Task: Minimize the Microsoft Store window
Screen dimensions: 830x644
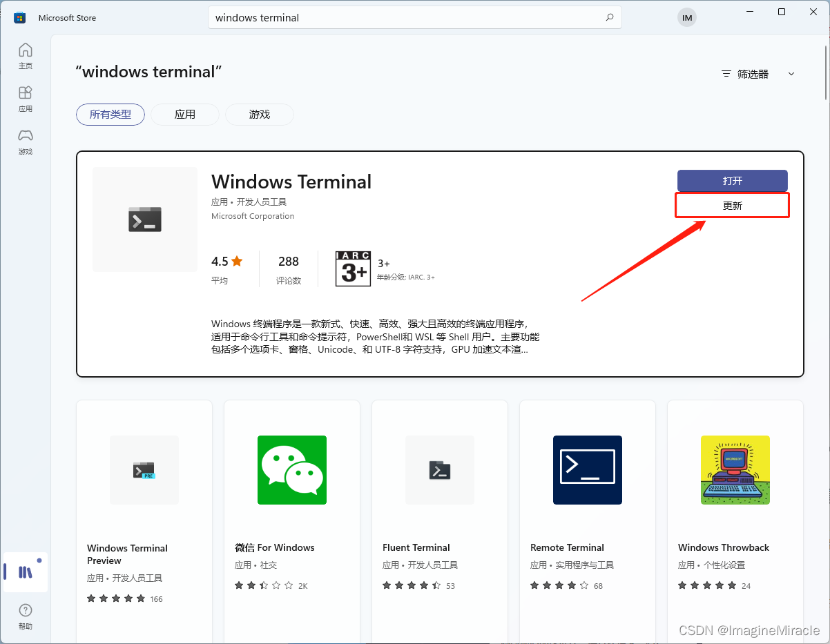Action: click(750, 12)
